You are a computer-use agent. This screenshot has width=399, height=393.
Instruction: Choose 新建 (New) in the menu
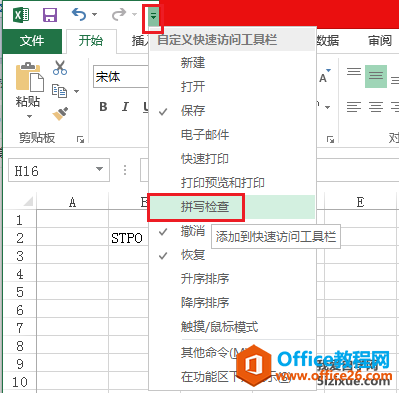click(x=232, y=63)
